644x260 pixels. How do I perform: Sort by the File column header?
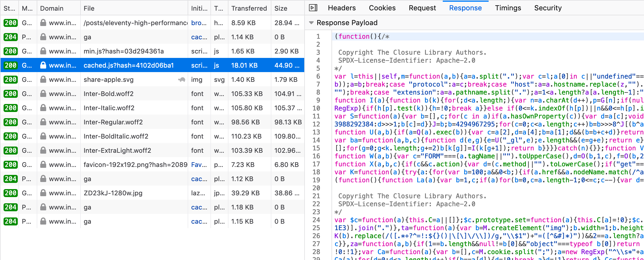pos(134,8)
